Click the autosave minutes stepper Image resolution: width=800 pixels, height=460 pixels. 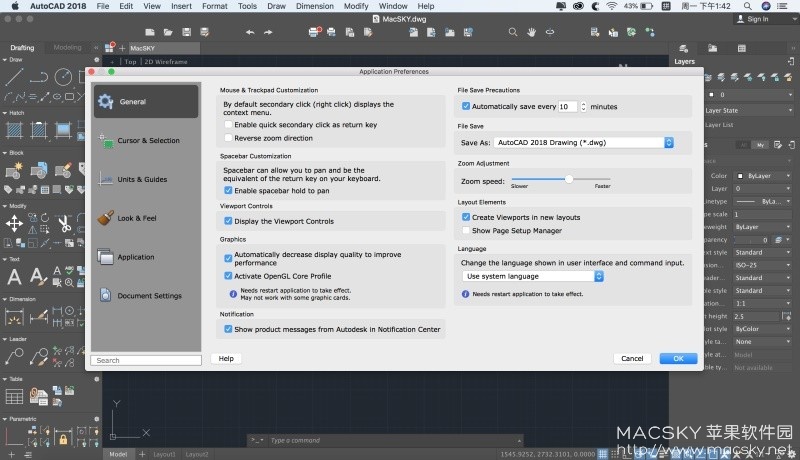click(583, 106)
